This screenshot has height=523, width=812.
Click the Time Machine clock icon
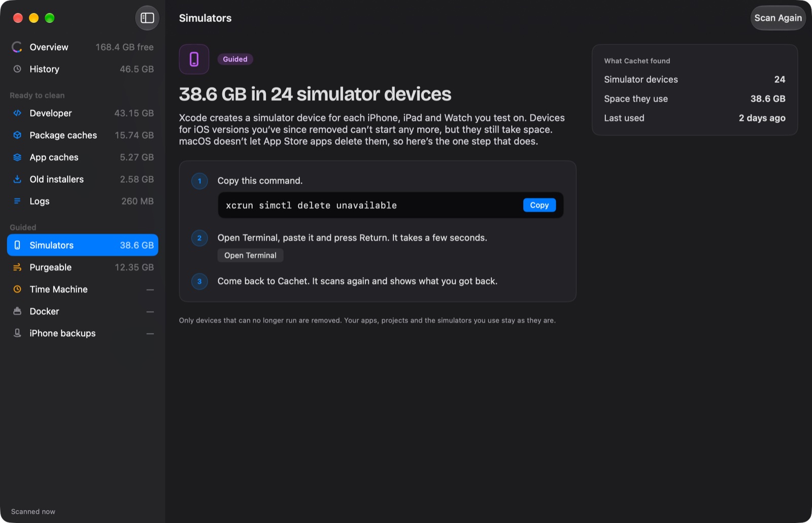tap(17, 289)
